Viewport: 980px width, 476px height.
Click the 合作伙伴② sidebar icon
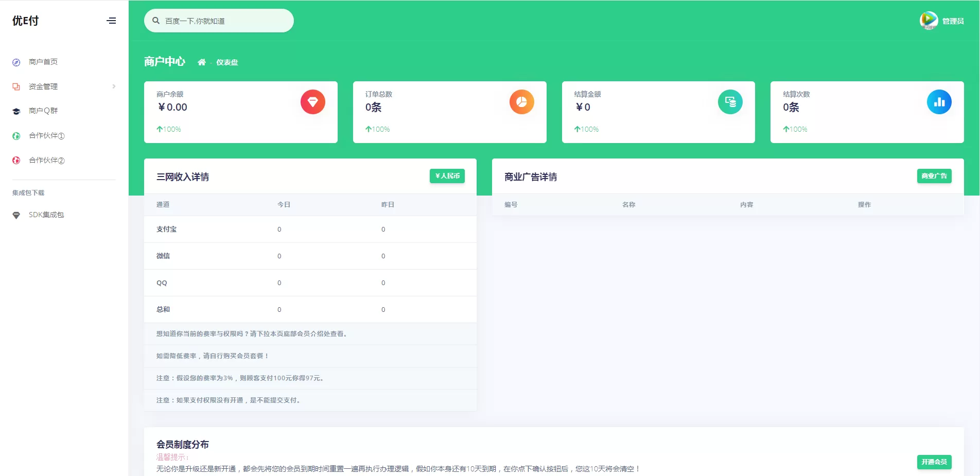click(x=15, y=160)
